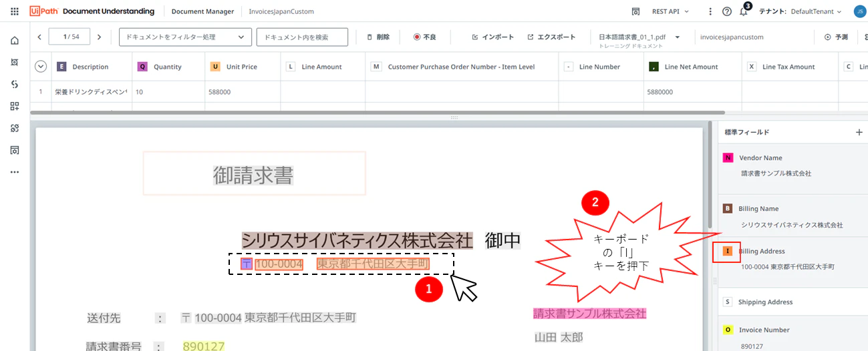Select the brown B Billing Name swatch
This screenshot has width=868, height=351.
tap(728, 208)
